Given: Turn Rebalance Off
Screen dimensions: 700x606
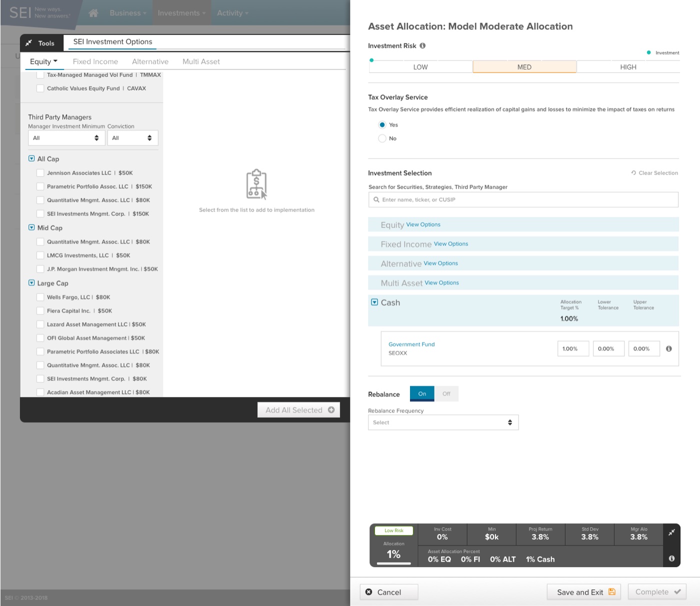Looking at the screenshot, I should 446,393.
